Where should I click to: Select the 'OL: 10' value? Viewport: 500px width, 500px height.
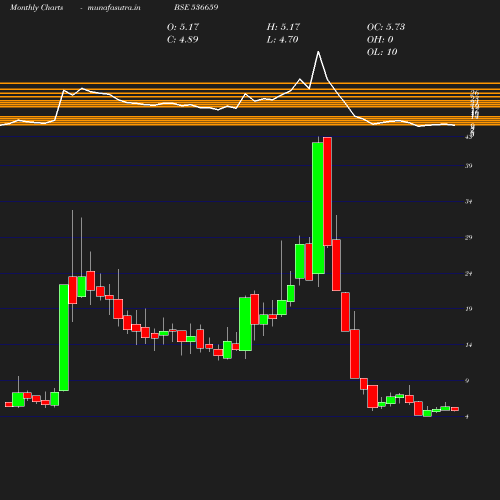pos(382,52)
